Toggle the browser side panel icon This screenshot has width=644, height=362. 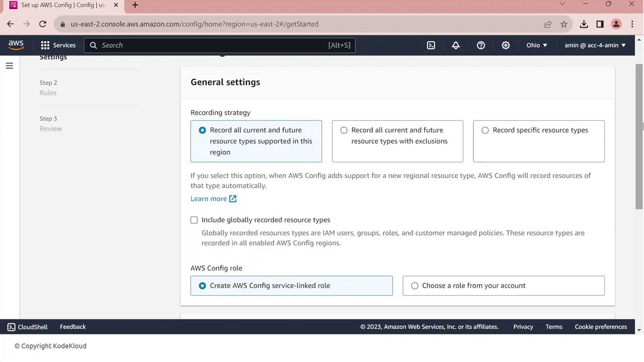[x=600, y=24]
